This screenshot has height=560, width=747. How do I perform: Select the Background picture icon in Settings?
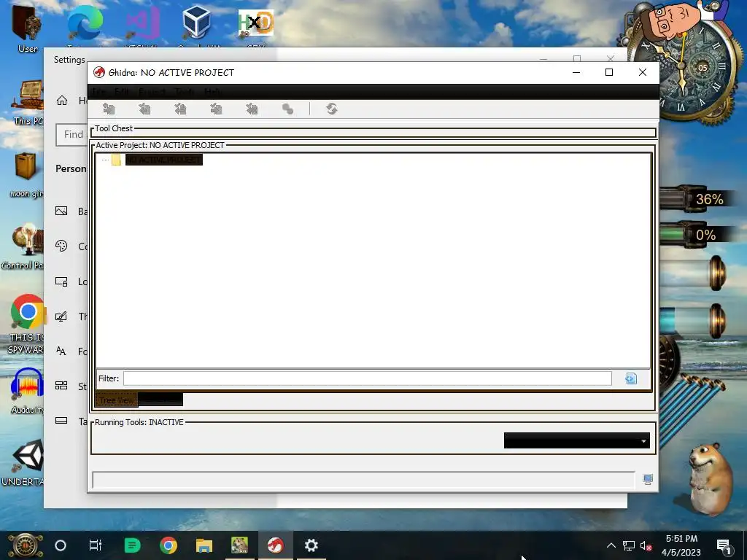pyautogui.click(x=61, y=211)
